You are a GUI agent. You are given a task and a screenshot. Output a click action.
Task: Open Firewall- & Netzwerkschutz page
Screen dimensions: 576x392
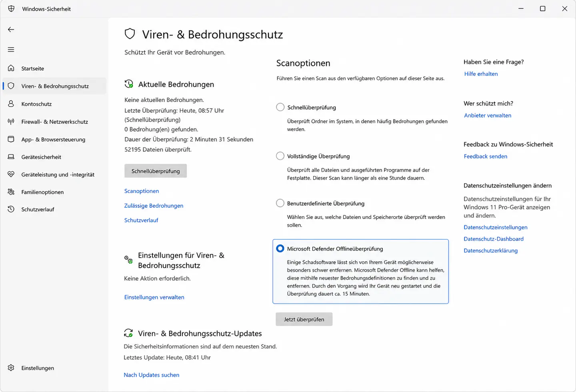click(x=55, y=121)
